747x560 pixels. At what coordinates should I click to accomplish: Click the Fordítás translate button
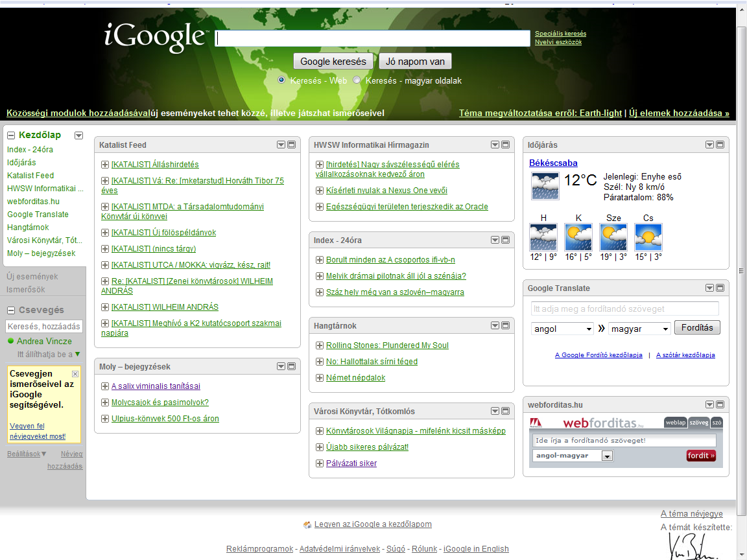tap(697, 327)
